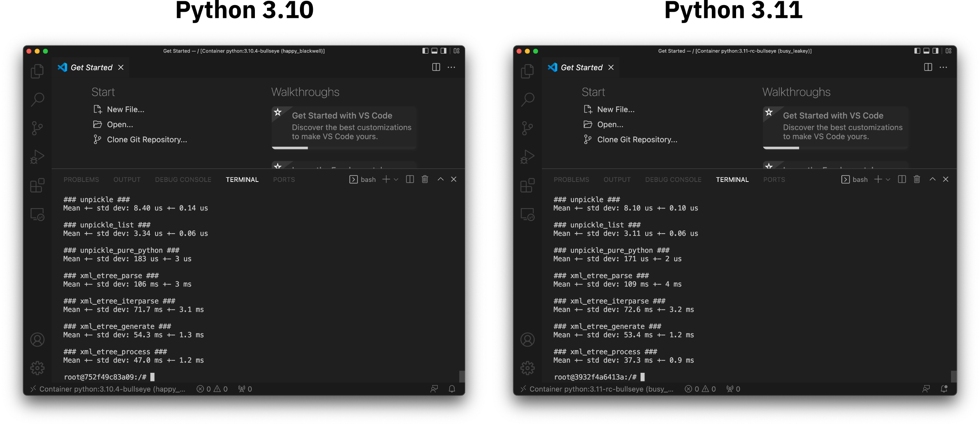The width and height of the screenshot is (980, 426).
Task: Click the Get Started walkthrough progress bar
Action: click(290, 148)
